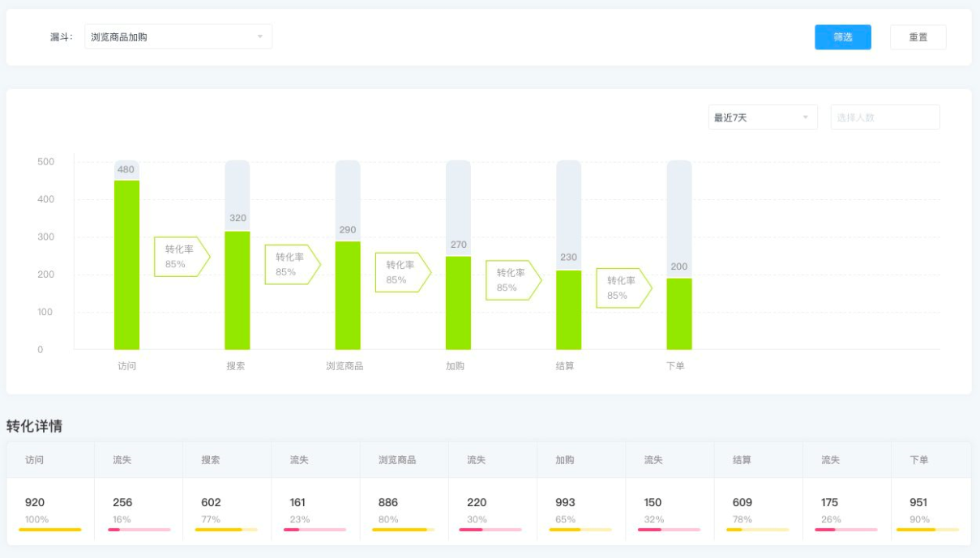Screen dimensions: 980x558
Task: Expand the 最近7天 time range dropdown
Action: pyautogui.click(x=761, y=117)
